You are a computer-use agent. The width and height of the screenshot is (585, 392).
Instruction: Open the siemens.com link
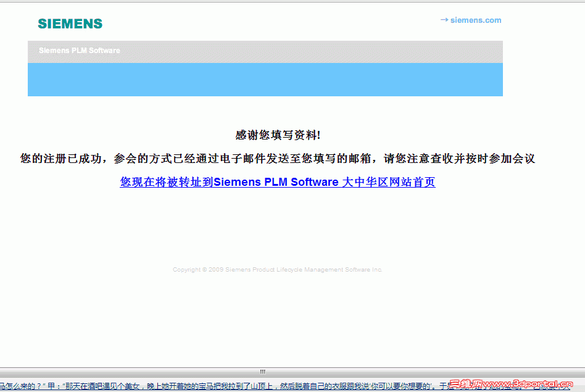tap(475, 20)
